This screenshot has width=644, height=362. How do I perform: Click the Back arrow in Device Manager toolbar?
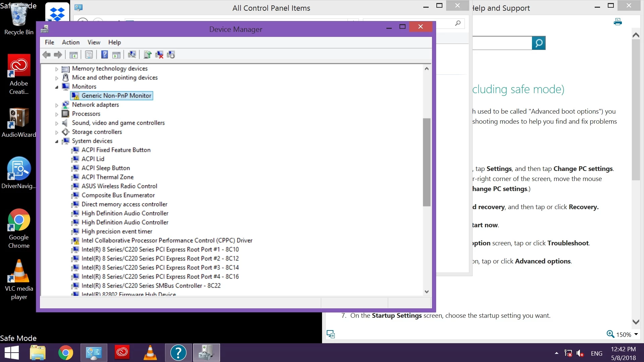(x=47, y=55)
